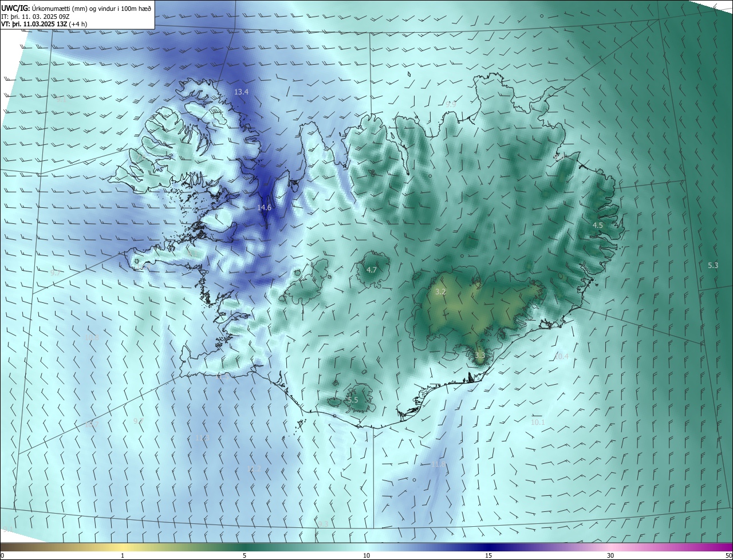Image resolution: width=733 pixels, height=560 pixels.
Task: Click the 4.7 value on the glacier
Action: pos(372,270)
